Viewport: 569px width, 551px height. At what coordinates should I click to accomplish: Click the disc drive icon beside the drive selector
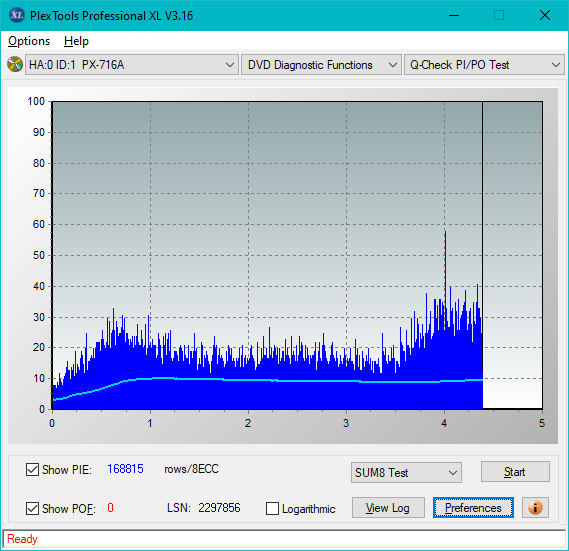15,64
